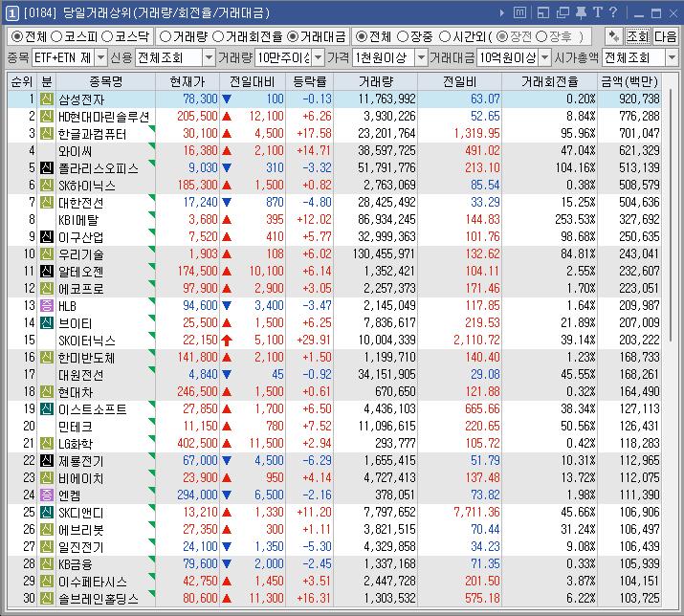
Task: Select the KB금융 stock name
Action: [76, 563]
